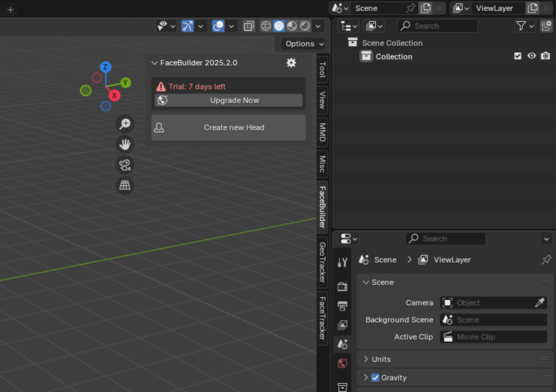Enable the Gravity checkbox

point(375,378)
